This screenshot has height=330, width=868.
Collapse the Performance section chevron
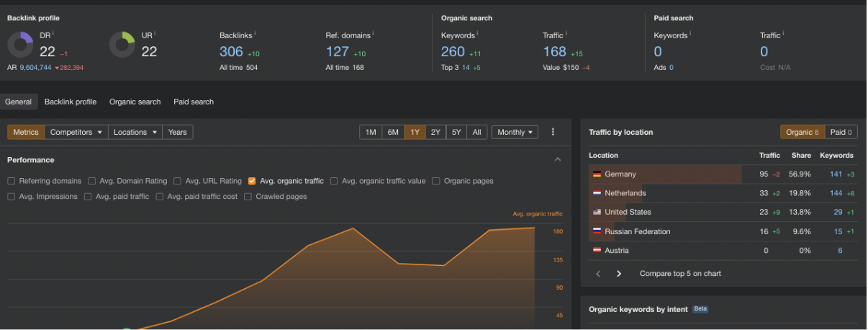557,160
